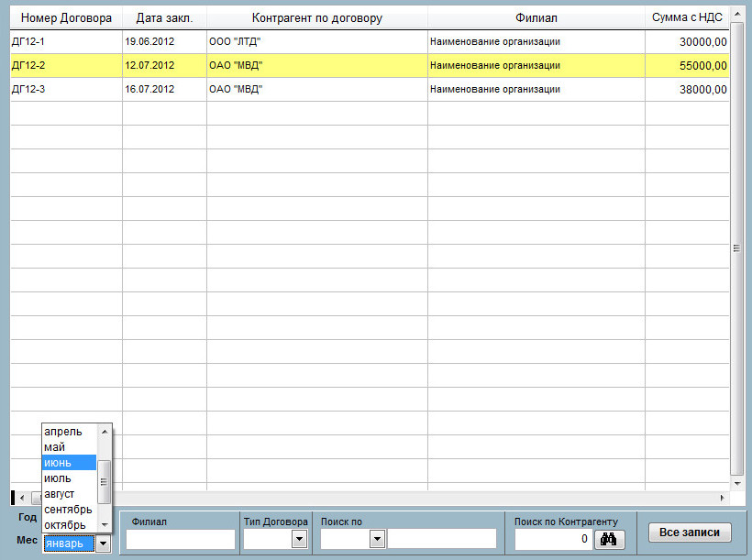Viewport: 752px width, 560px height.
Task: Choose июнь in month list
Action: click(69, 463)
